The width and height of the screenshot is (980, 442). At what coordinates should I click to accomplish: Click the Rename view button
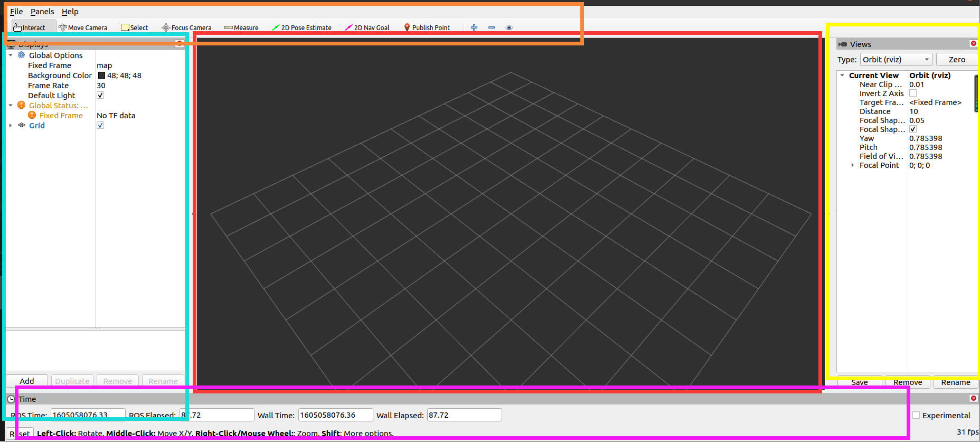pos(956,382)
